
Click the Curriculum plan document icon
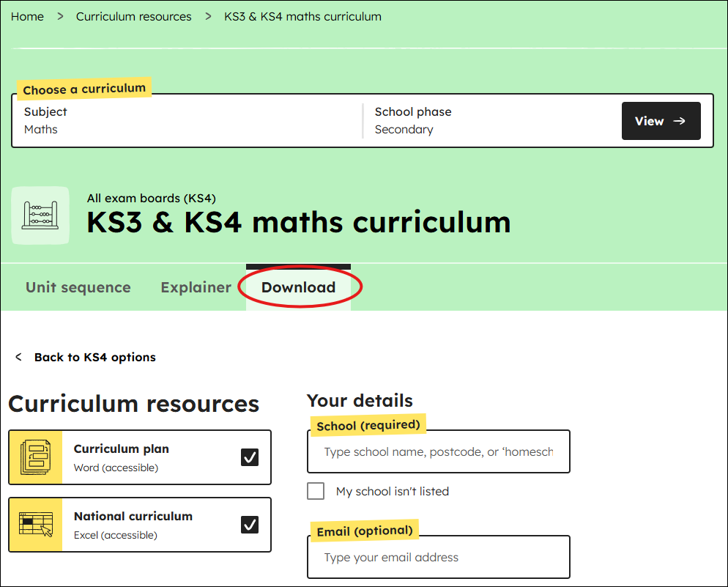35,457
